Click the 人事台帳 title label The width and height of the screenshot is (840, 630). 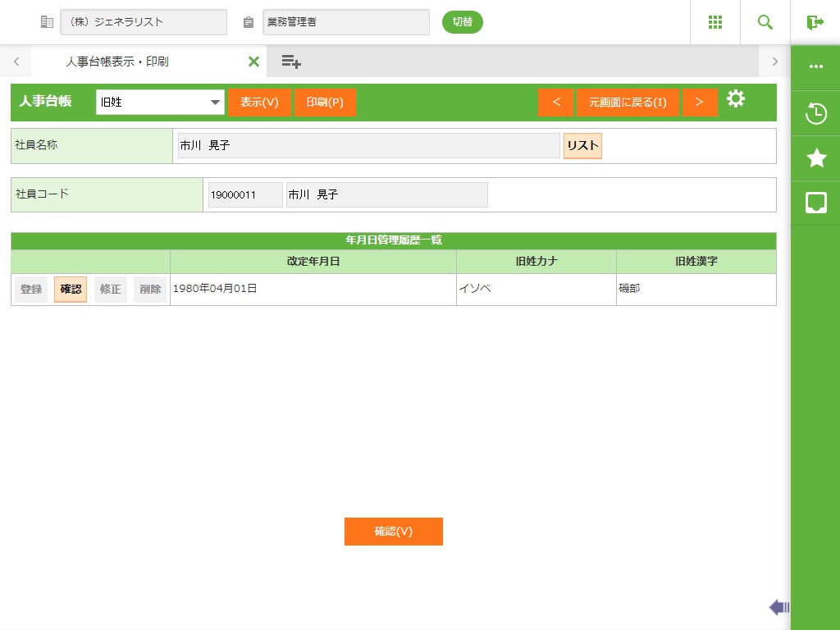tap(46, 101)
